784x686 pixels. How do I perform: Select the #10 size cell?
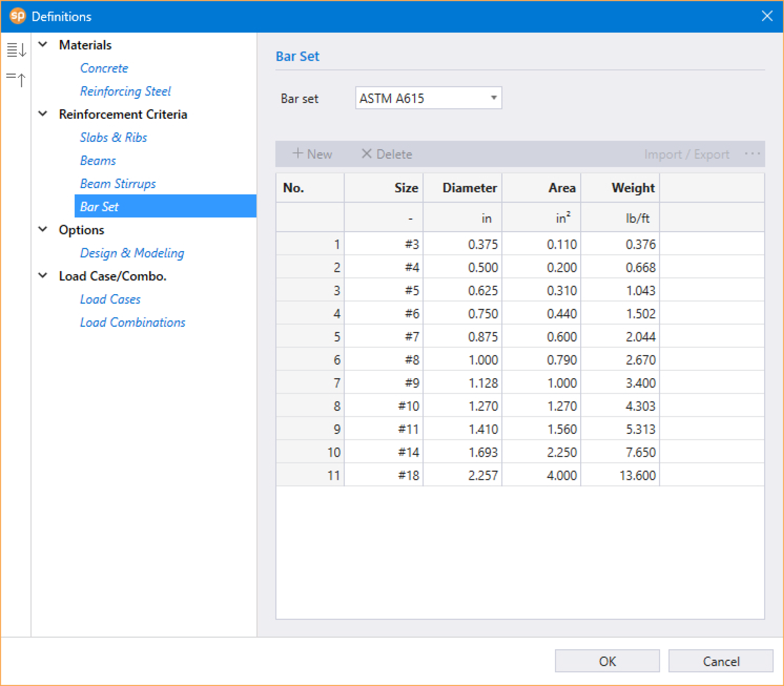pos(384,406)
